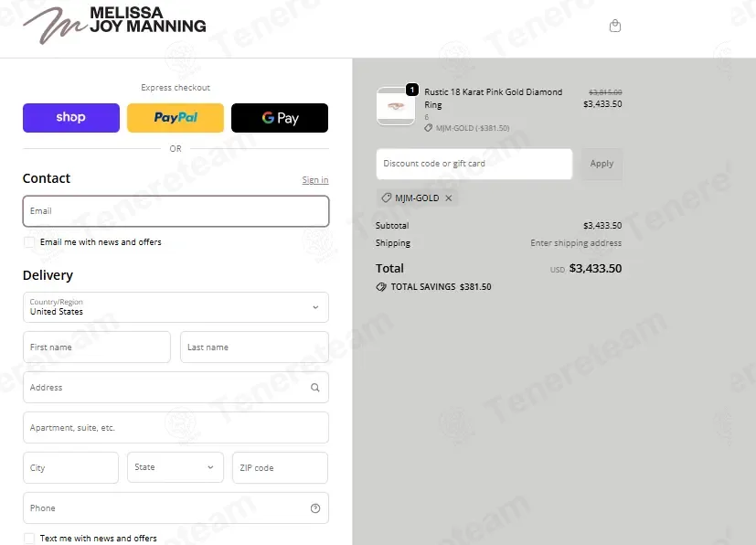This screenshot has width=756, height=545.
Task: Click the Enter shipping address text
Action: 576,243
